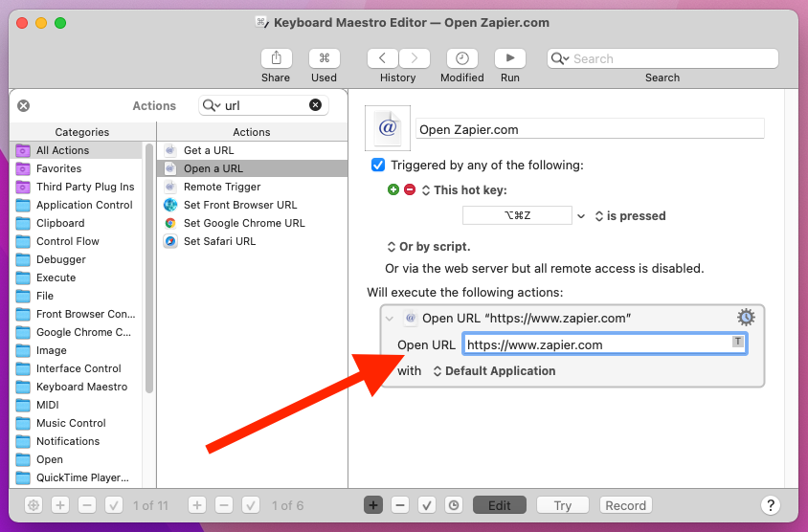
Task: Open the Application Control category
Action: click(x=77, y=205)
